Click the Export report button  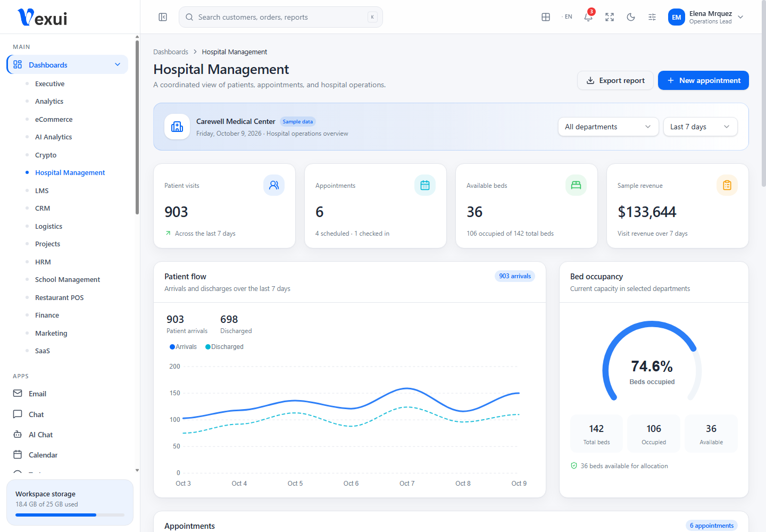point(615,80)
